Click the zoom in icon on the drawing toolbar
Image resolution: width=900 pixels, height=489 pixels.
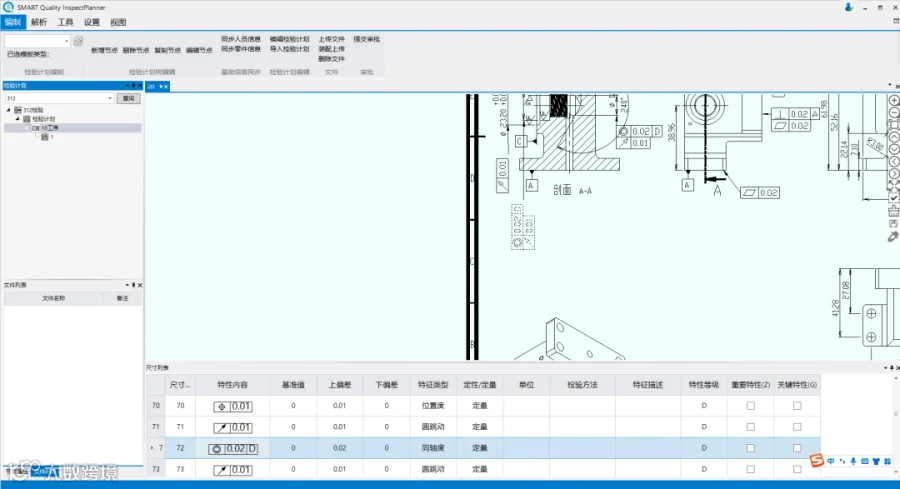894,100
